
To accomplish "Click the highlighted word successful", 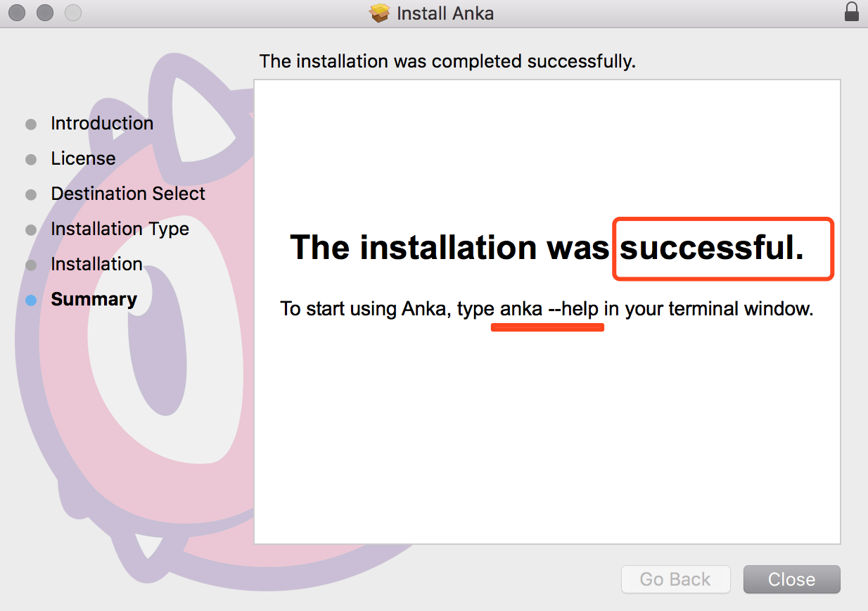I will 712,248.
